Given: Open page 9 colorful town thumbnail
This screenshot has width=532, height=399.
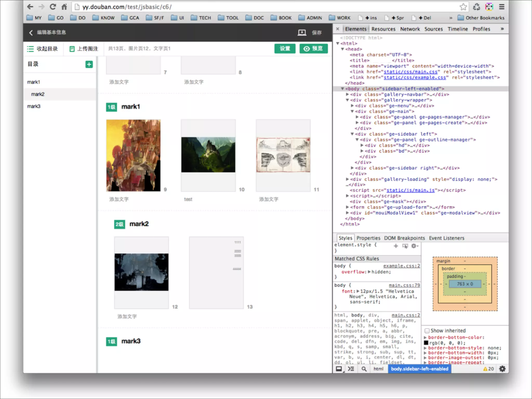Looking at the screenshot, I should [x=133, y=155].
